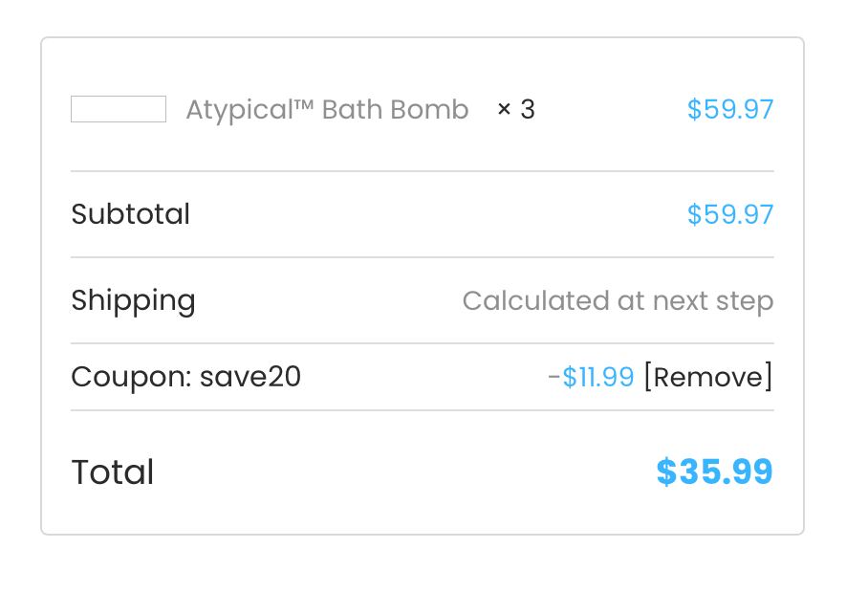
Task: Click the Subtotal label
Action: tap(131, 214)
